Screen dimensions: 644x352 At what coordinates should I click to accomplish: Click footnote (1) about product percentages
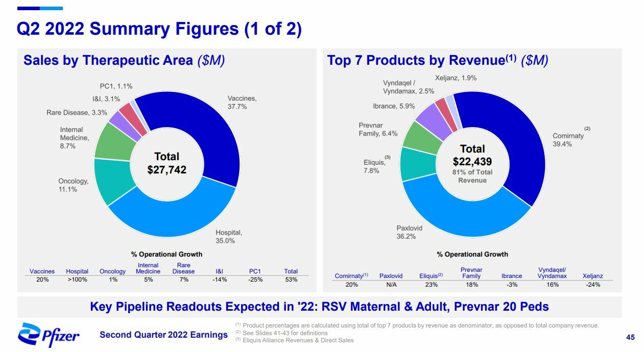(417, 325)
